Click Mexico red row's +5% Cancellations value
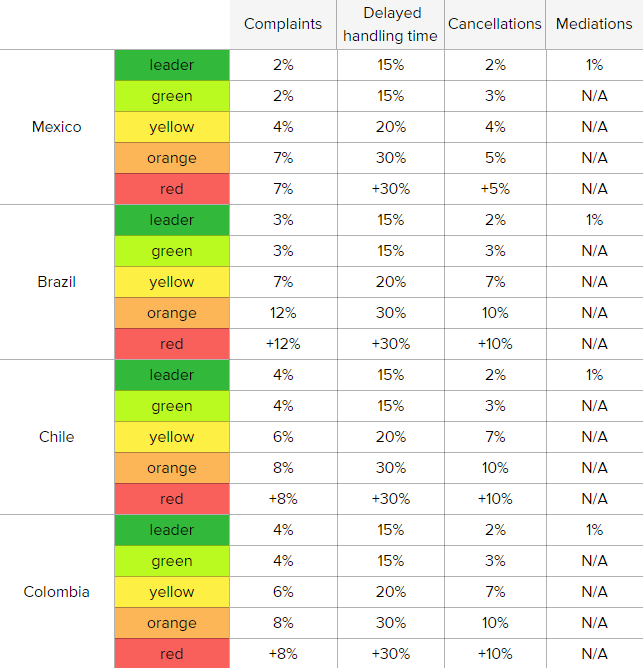This screenshot has width=643, height=668. (495, 189)
